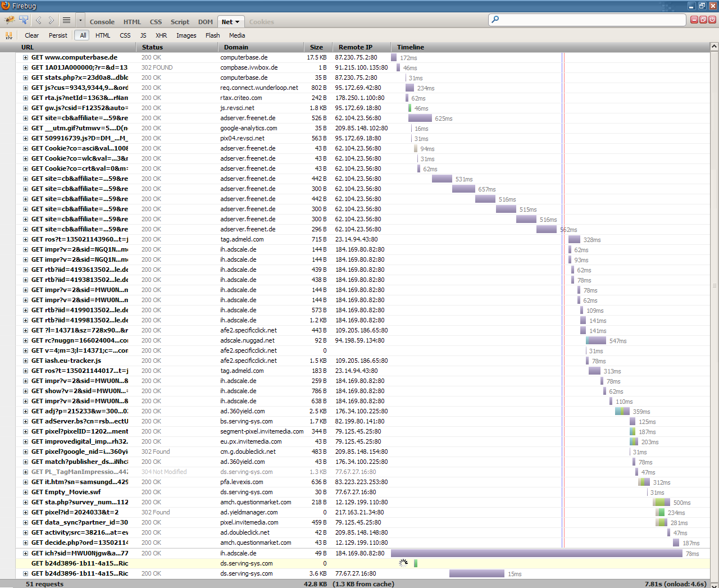Image resolution: width=719 pixels, height=588 pixels.
Task: Detach Firebug into a separate window icon
Action: pos(703,20)
